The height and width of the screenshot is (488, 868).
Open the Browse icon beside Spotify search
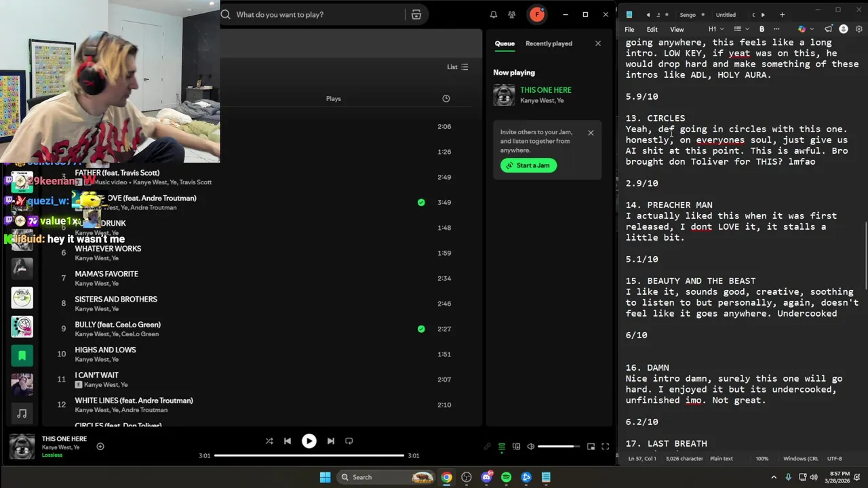416,14
